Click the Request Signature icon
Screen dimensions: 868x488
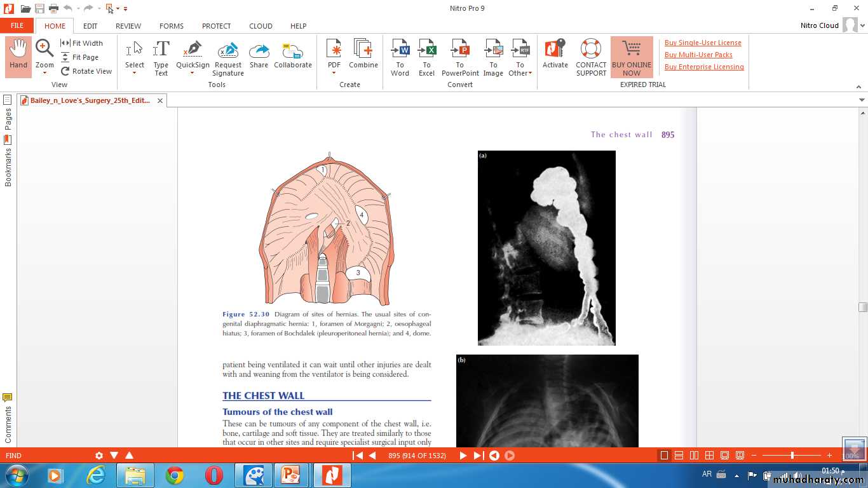228,50
